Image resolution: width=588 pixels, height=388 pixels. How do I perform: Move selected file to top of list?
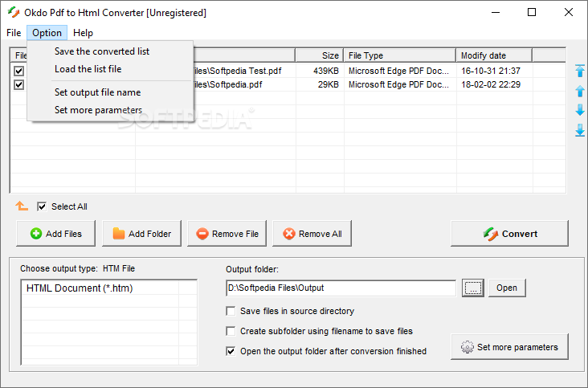580,71
